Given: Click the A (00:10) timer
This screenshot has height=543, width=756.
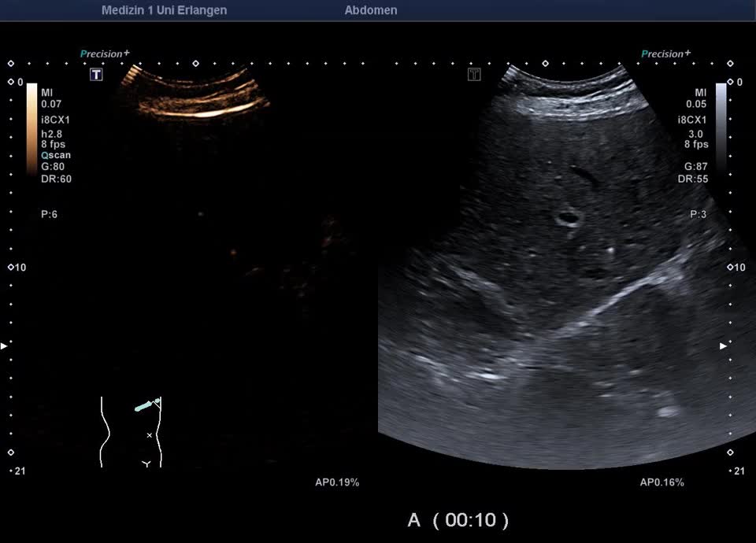Looking at the screenshot, I should (458, 519).
